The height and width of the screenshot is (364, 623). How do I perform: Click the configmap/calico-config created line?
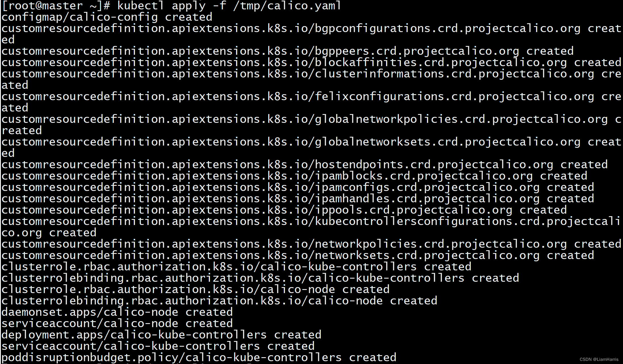[x=107, y=17]
